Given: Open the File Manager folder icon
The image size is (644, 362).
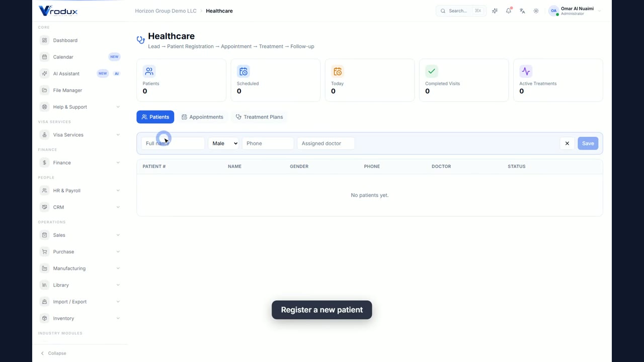Looking at the screenshot, I should click(44, 90).
